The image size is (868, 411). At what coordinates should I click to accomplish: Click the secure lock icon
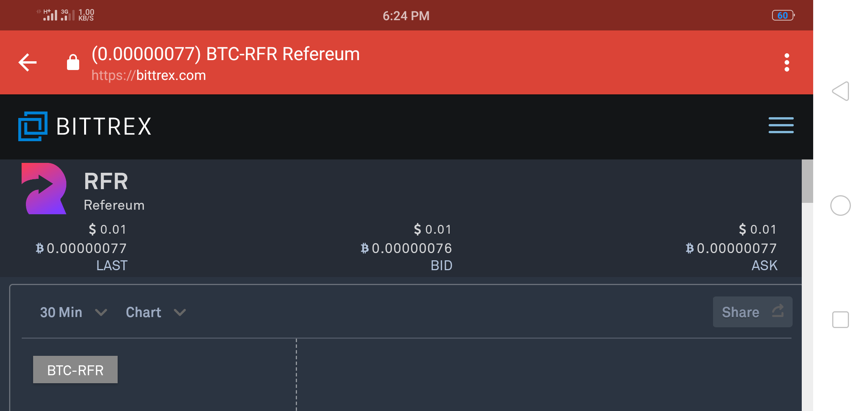[73, 62]
